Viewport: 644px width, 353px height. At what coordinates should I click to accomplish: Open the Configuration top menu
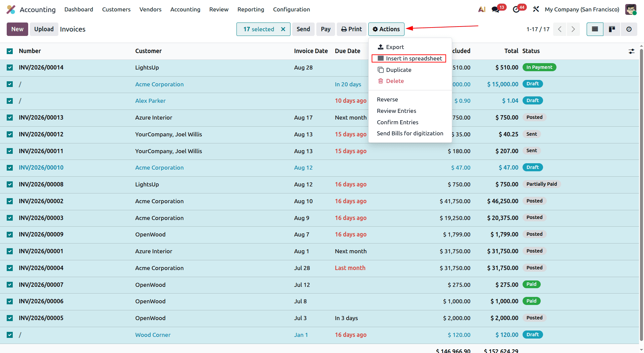(291, 9)
